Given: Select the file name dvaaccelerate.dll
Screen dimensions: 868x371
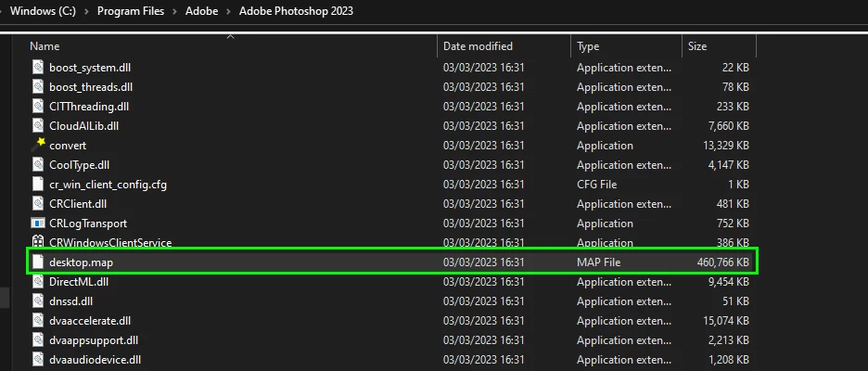Looking at the screenshot, I should (90, 321).
